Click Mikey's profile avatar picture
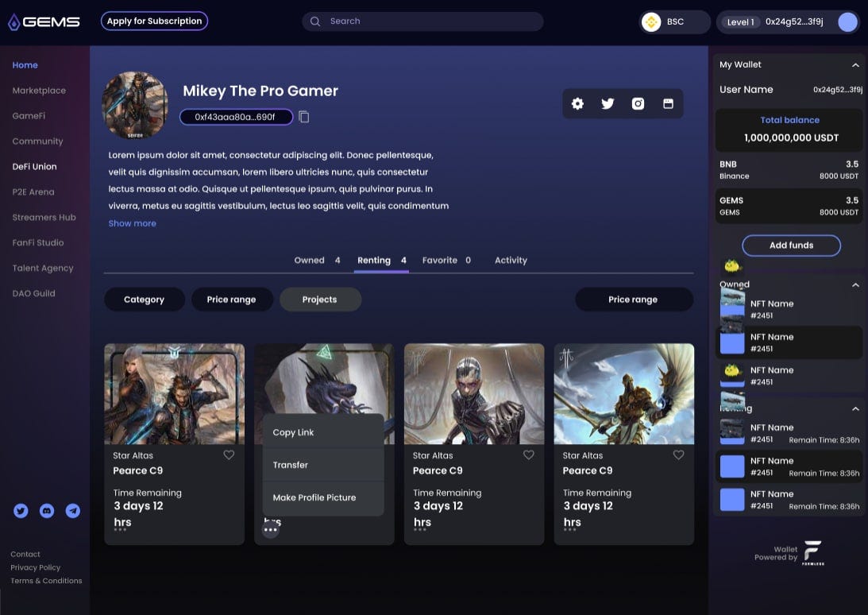 point(135,105)
